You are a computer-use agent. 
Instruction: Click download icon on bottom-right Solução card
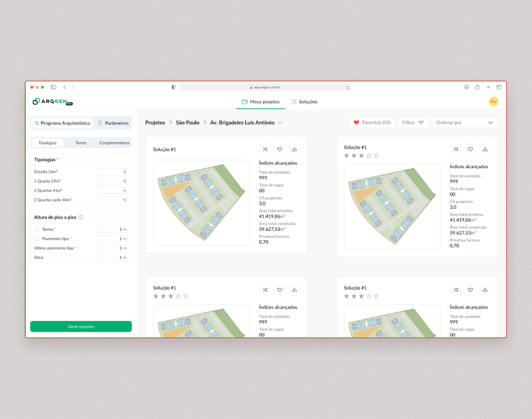point(485,290)
